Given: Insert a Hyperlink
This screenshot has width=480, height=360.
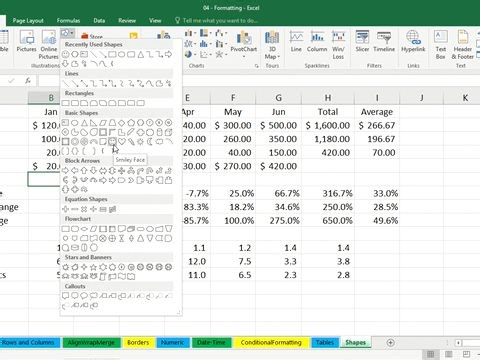Looking at the screenshot, I should pyautogui.click(x=413, y=41).
